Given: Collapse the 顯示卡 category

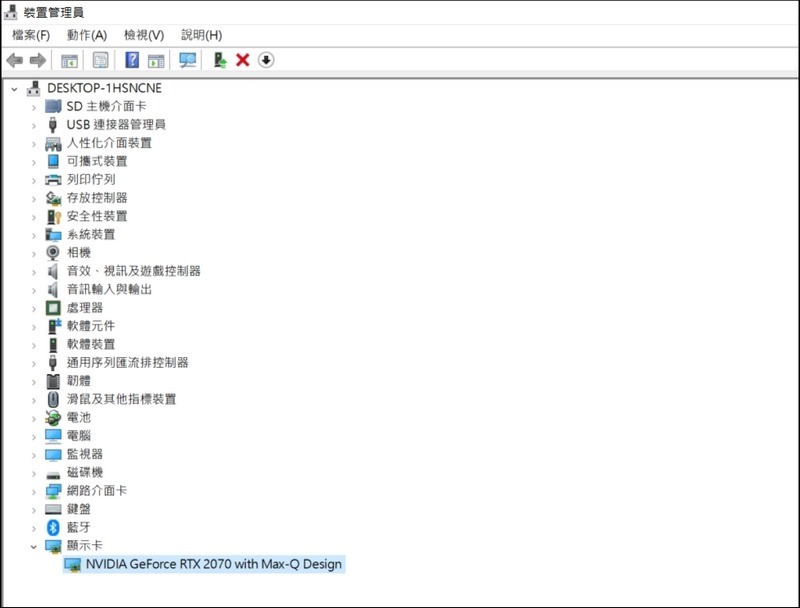Looking at the screenshot, I should 34,547.
